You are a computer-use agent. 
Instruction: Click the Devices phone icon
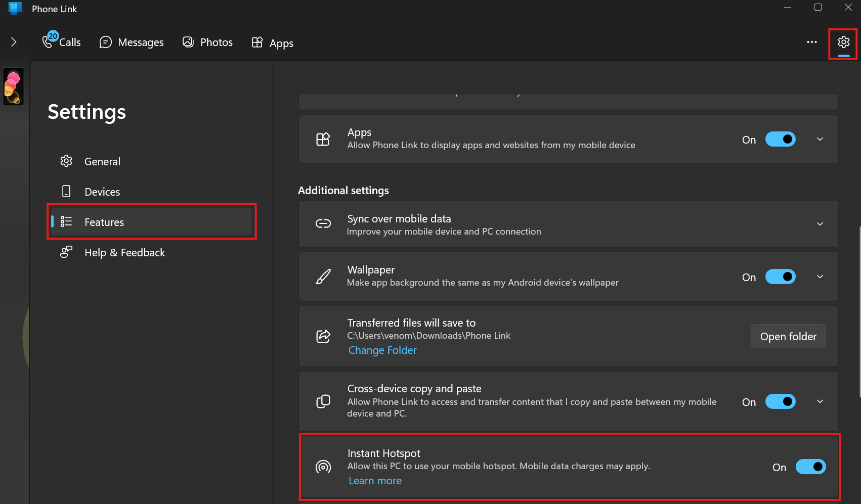click(66, 191)
